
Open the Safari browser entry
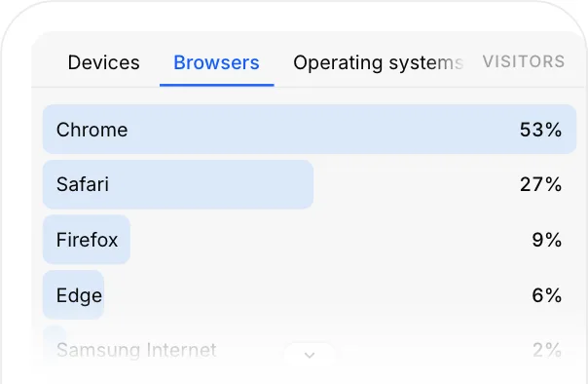tap(83, 184)
